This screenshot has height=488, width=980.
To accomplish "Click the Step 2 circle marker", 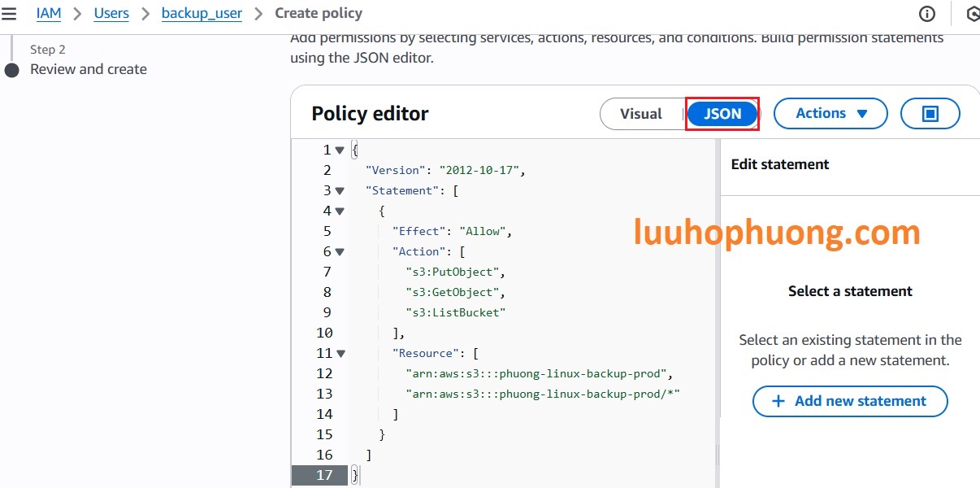I will point(11,70).
